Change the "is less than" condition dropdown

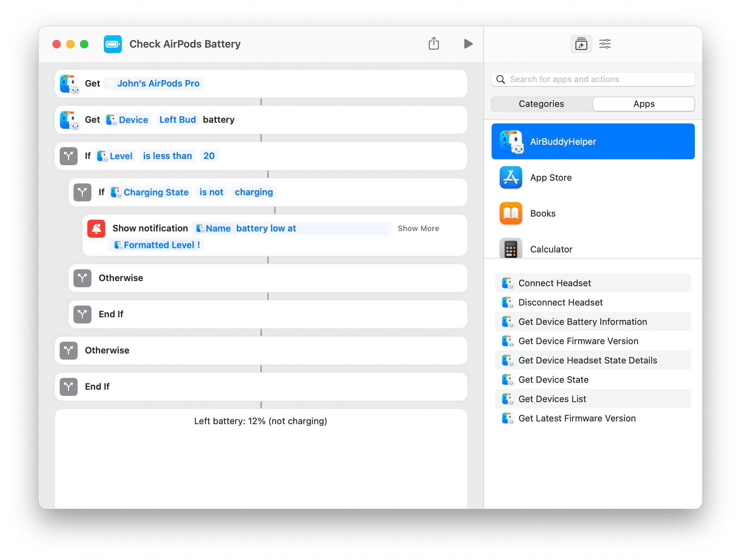coord(167,156)
